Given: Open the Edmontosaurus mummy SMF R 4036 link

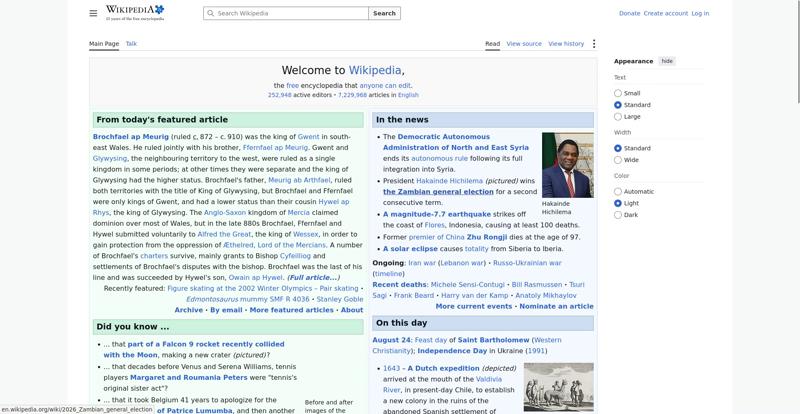Looking at the screenshot, I should pos(247,300).
